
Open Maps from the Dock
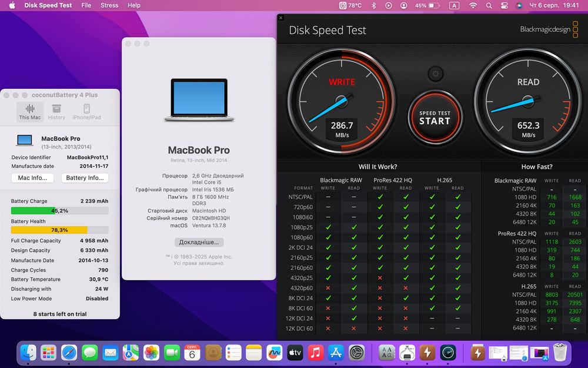click(x=131, y=353)
